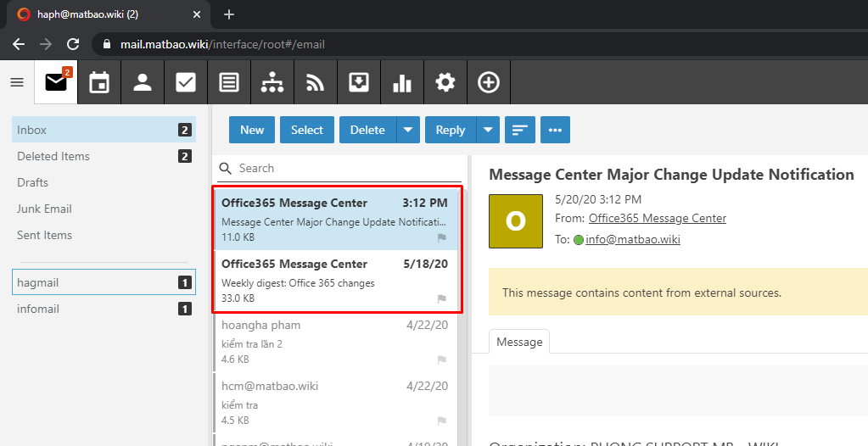Open the Reports bar chart icon

(402, 82)
